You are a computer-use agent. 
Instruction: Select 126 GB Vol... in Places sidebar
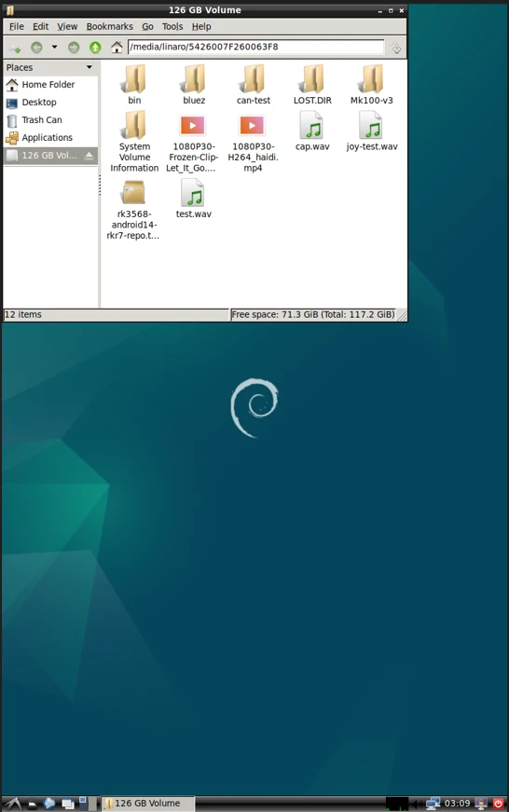click(x=50, y=156)
